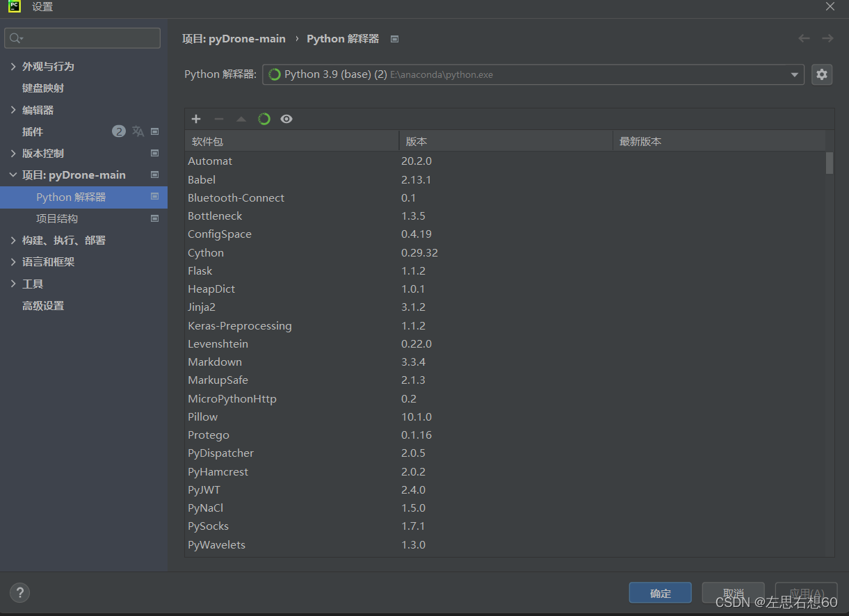Viewport: 849px width, 616px height.
Task: Click the project marker icon on Python 解释器 row
Action: coord(155,197)
